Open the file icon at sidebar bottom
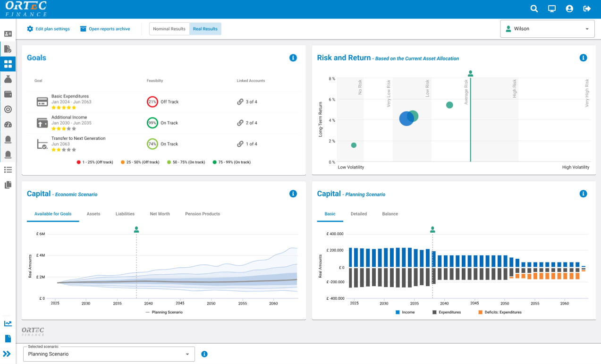 pos(8,339)
